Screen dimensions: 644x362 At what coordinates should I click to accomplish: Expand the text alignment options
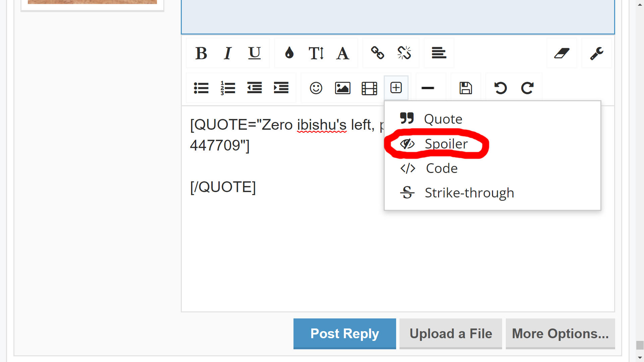439,53
